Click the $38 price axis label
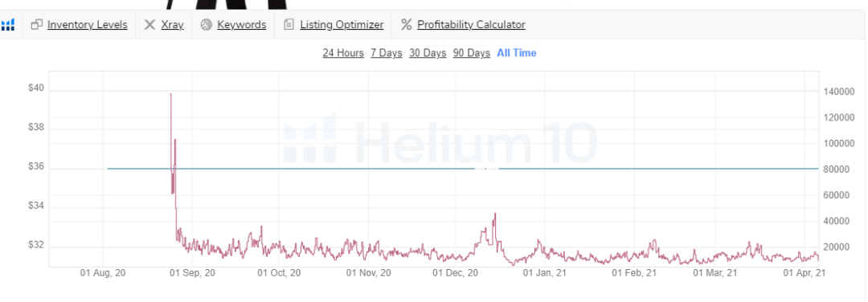Viewport: 868px width, 302px height. click(x=35, y=128)
